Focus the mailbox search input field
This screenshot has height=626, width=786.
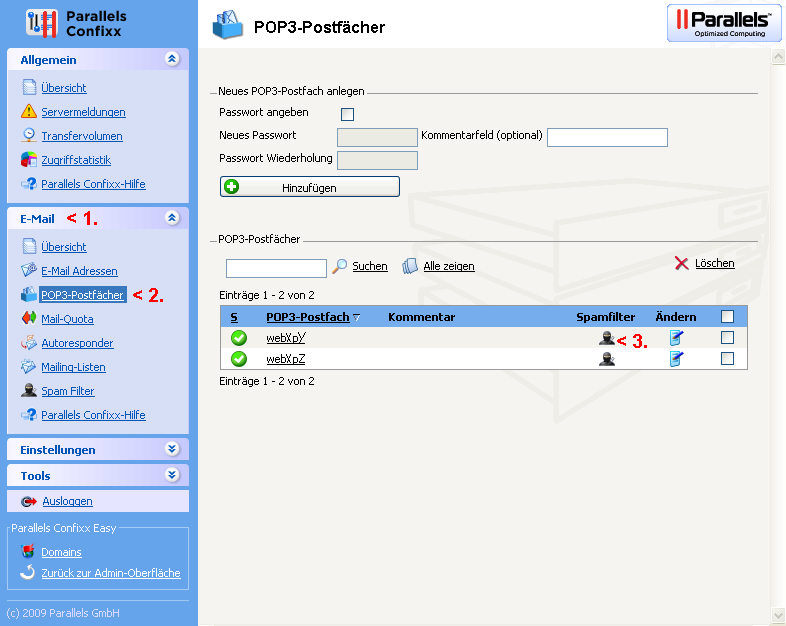(276, 268)
